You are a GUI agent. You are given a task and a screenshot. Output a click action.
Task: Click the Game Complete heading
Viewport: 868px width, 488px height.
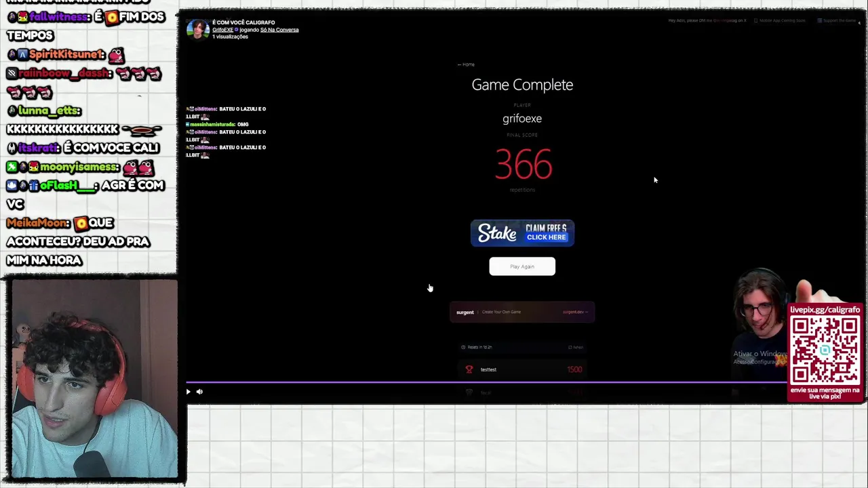click(522, 85)
